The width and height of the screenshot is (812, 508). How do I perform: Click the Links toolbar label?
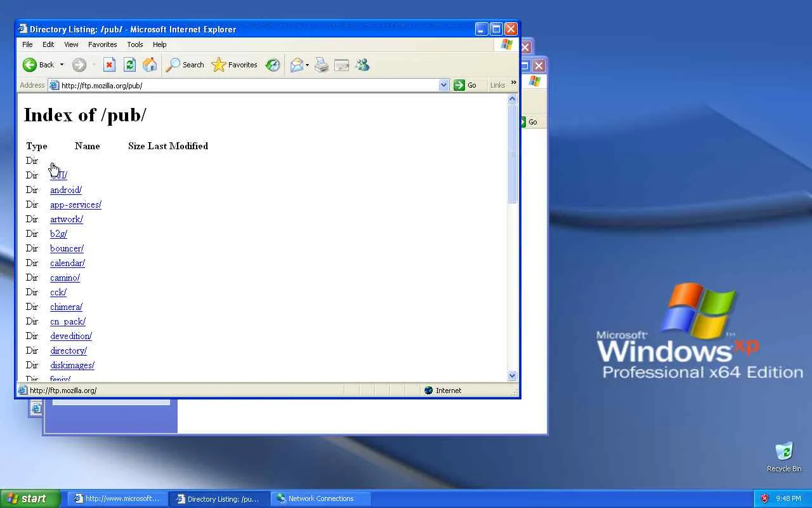[497, 85]
